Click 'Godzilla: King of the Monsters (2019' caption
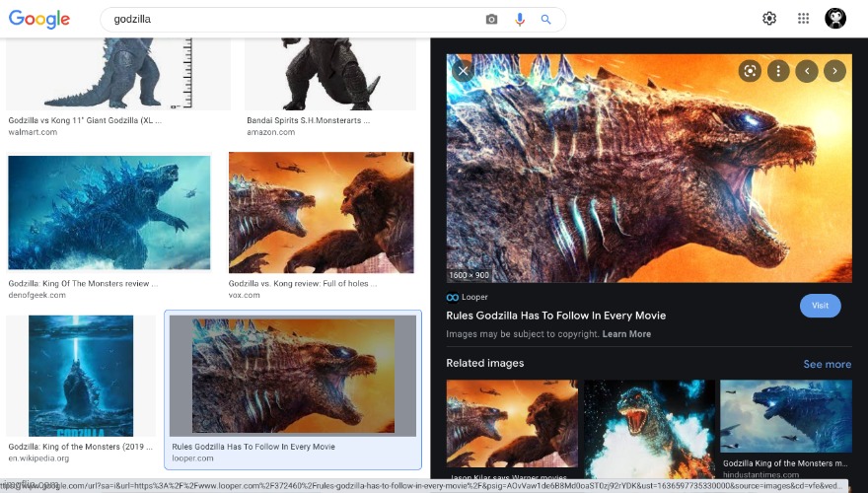The height and width of the screenshot is (493, 868). point(80,447)
